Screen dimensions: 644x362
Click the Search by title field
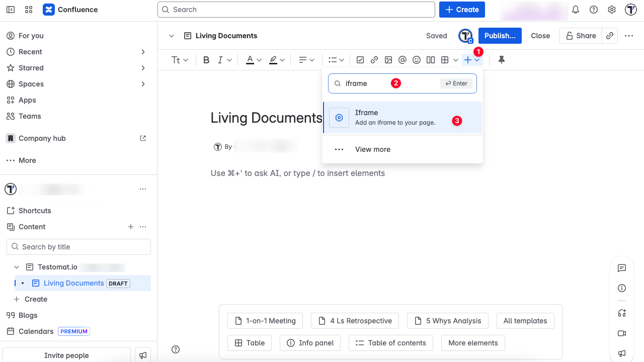tap(78, 247)
